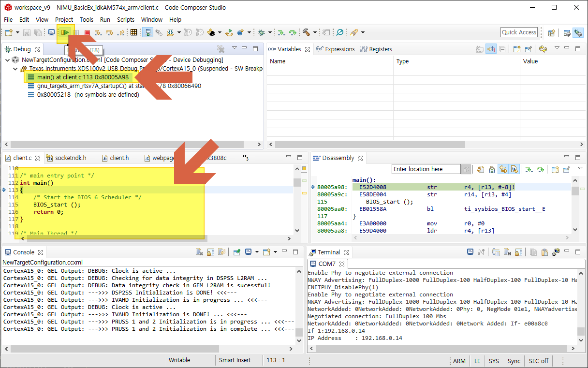Toggle Scroll Lock in Console toolbar
588x368 pixels.
tap(210, 252)
